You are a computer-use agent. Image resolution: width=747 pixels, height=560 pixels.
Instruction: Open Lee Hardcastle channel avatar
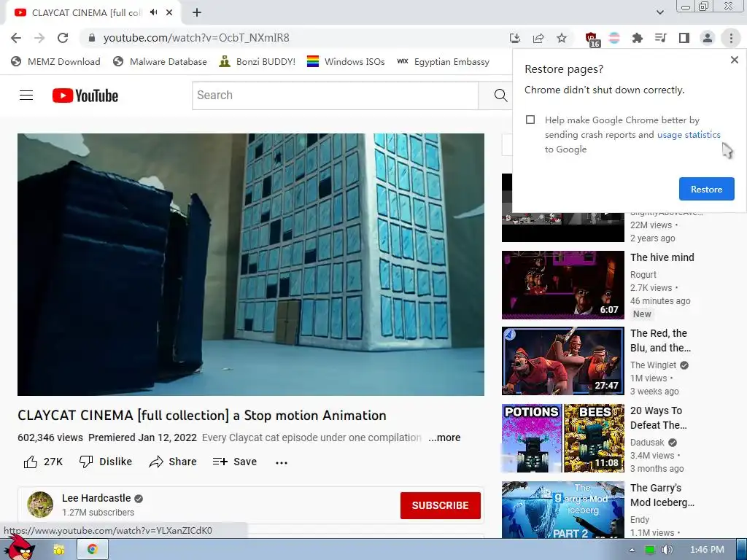click(x=40, y=505)
